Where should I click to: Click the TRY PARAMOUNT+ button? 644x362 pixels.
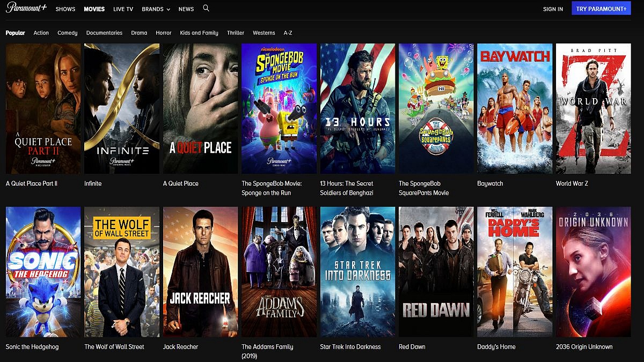[x=601, y=8]
